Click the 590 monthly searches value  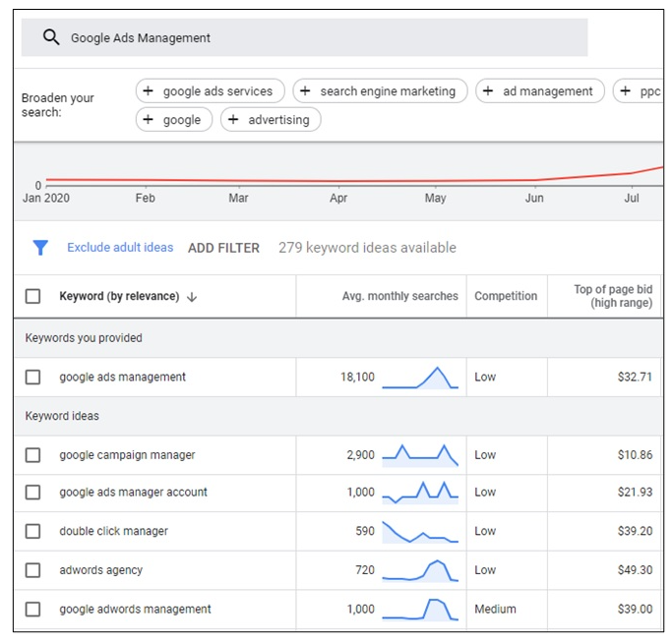[365, 531]
